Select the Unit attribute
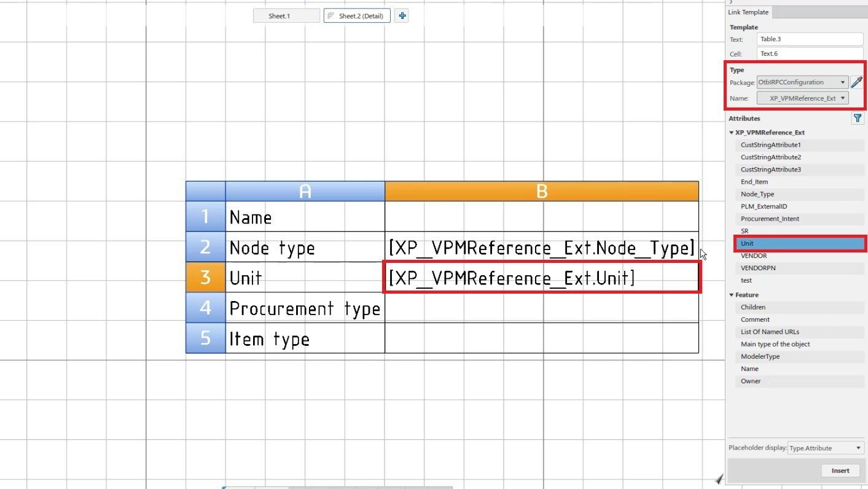The image size is (868, 489). [x=800, y=243]
